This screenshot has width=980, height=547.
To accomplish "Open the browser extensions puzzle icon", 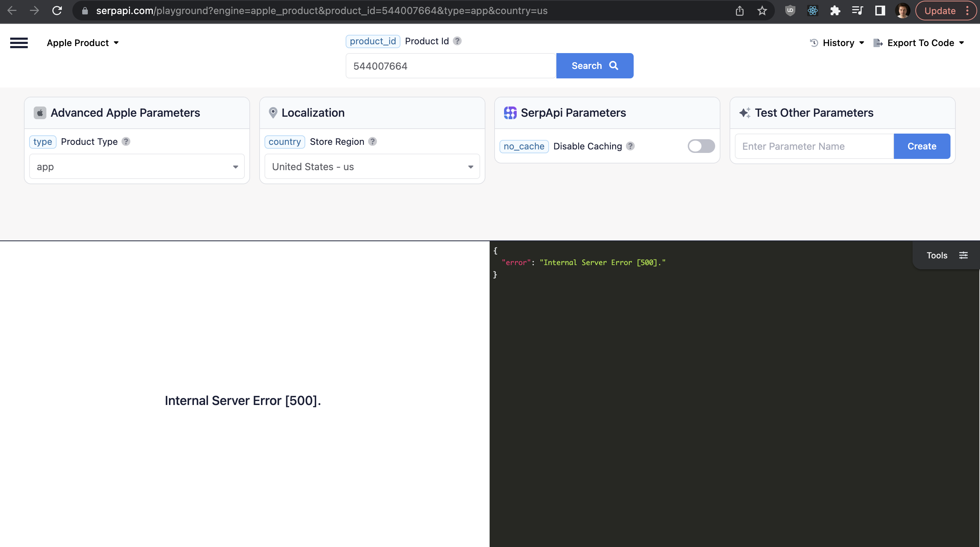I will 835,11.
